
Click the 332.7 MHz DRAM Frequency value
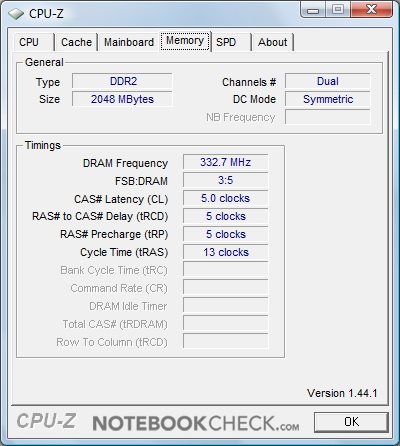(x=225, y=162)
